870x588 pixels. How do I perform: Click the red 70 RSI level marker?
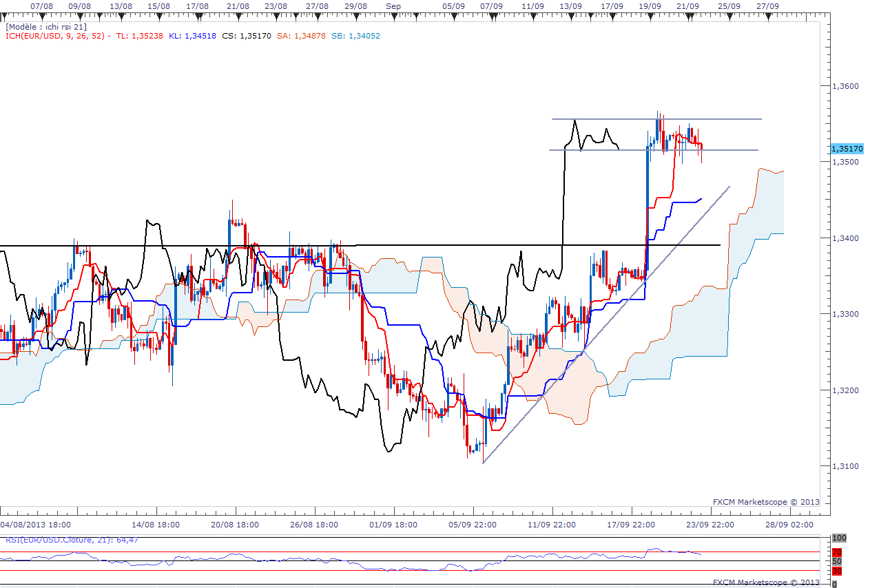pos(837,552)
